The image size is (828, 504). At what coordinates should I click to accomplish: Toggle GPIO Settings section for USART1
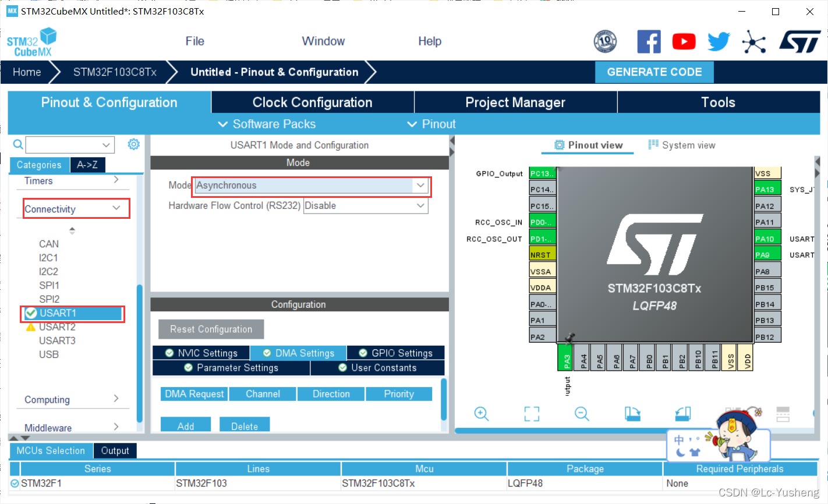395,353
